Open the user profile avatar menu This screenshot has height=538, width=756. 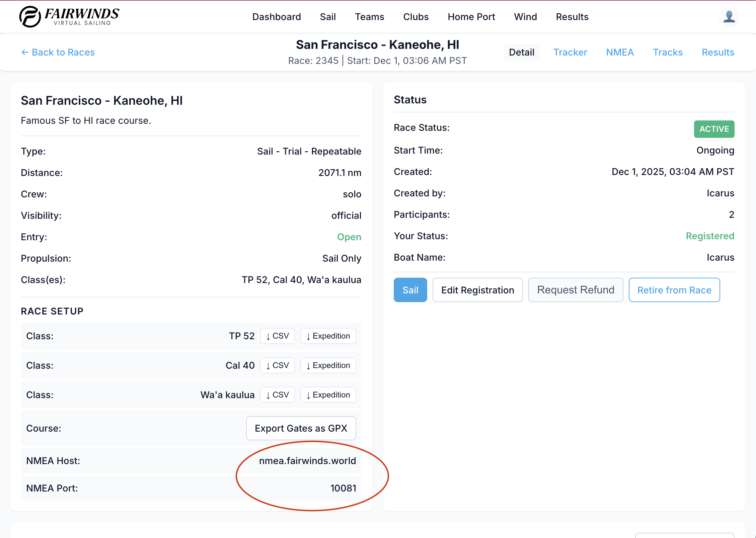[x=729, y=16]
